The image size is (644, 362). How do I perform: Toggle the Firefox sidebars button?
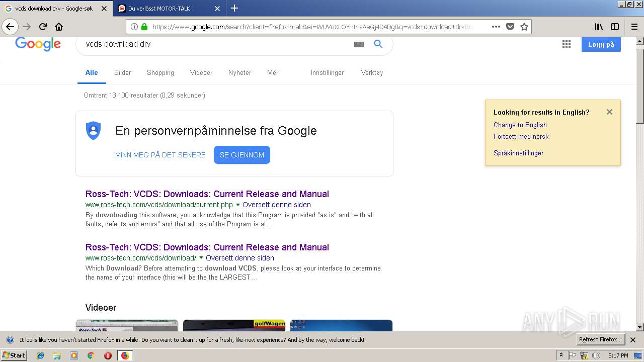615,27
